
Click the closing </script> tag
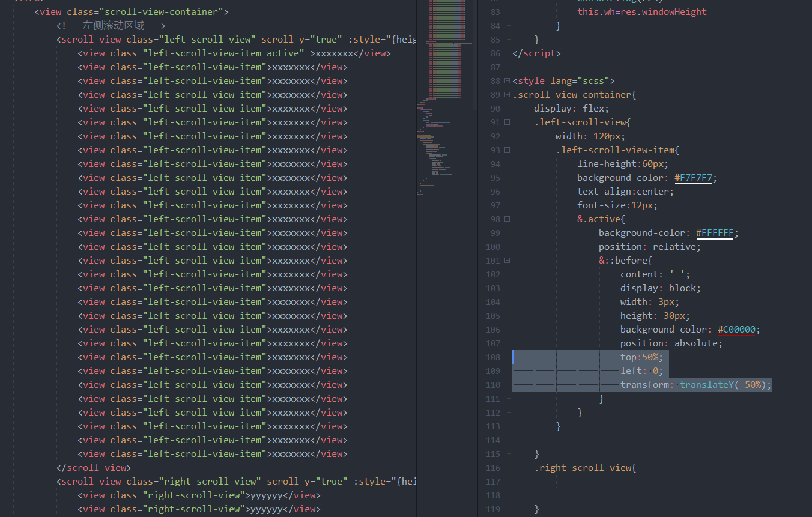[x=536, y=53]
